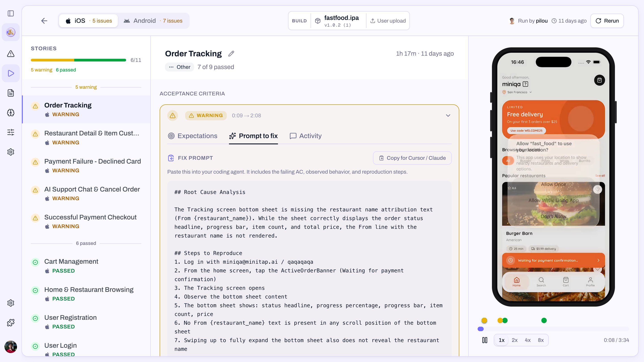Click the playback timeline scrubber handle
This screenshot has width=644, height=362.
coord(481,329)
